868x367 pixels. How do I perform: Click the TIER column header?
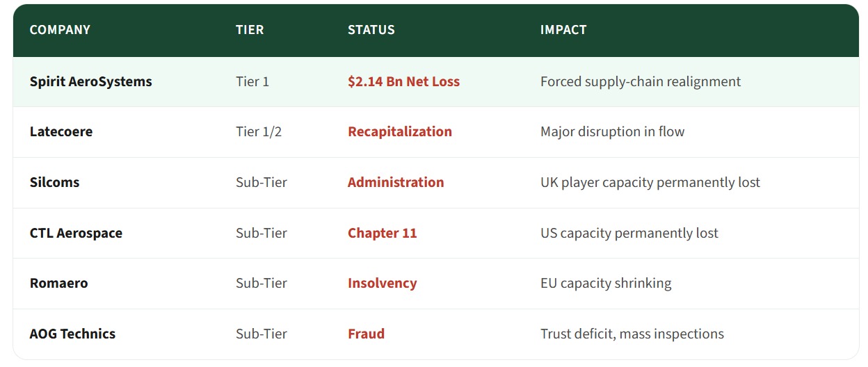(250, 30)
